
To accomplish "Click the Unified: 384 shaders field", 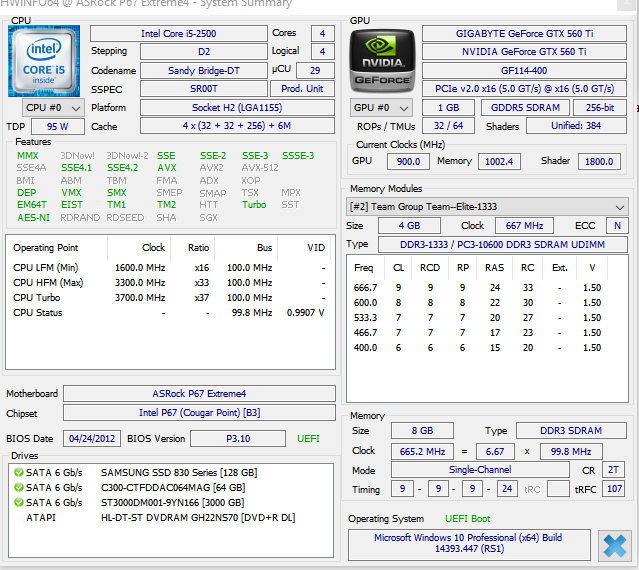I will (576, 125).
